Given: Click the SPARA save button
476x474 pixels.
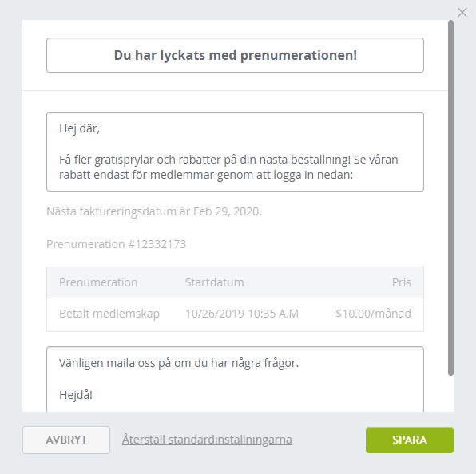Looking at the screenshot, I should (410, 440).
